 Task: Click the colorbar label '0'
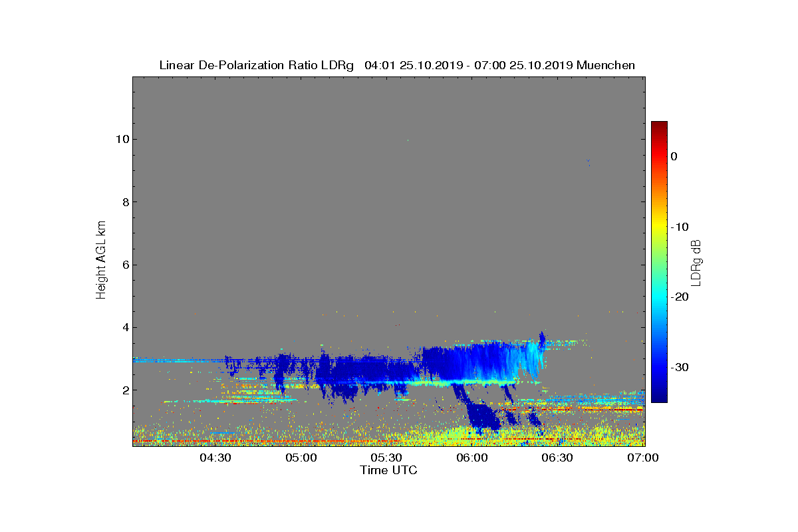click(674, 156)
